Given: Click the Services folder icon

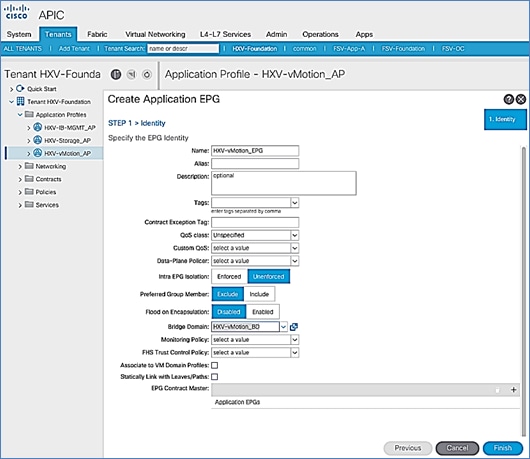Looking at the screenshot, I should [29, 204].
